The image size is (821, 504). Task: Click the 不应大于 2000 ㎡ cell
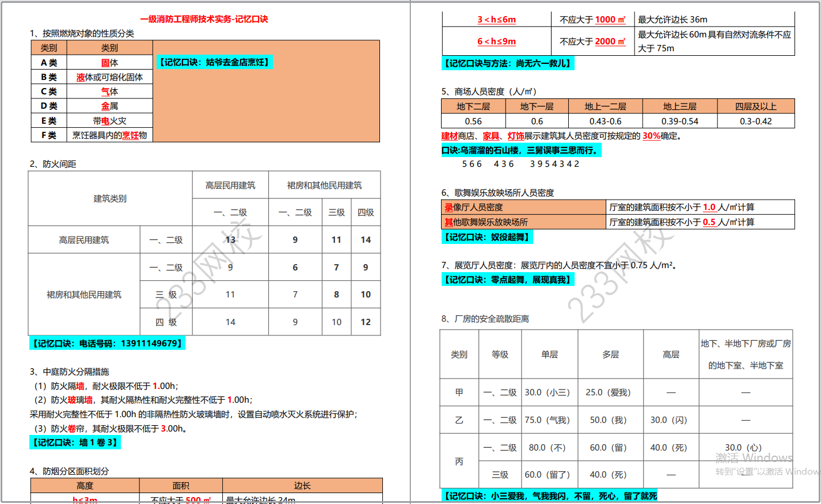point(592,41)
